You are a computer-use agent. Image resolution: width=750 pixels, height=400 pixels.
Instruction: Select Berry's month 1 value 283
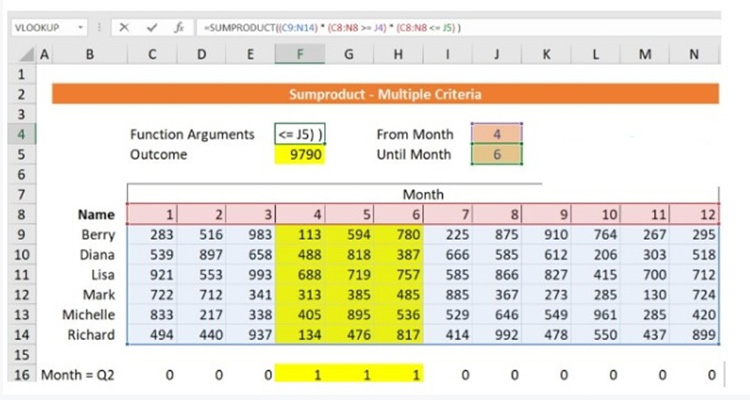pos(152,234)
